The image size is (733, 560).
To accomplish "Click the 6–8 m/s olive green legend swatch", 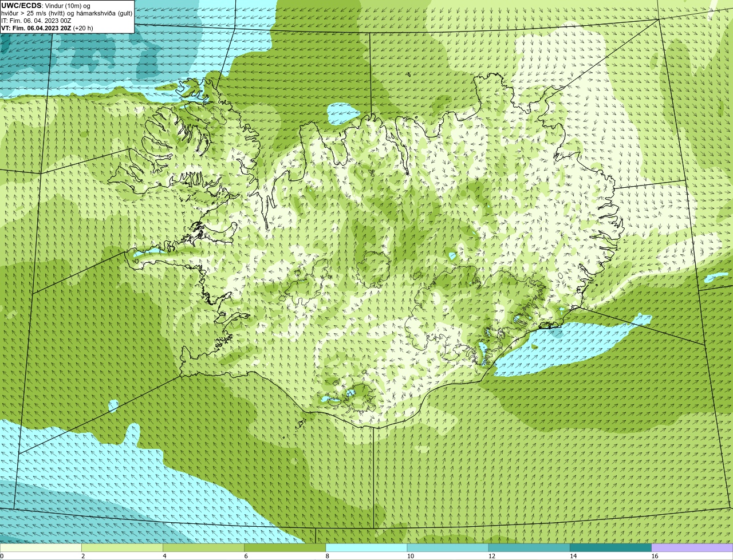I will (x=285, y=548).
